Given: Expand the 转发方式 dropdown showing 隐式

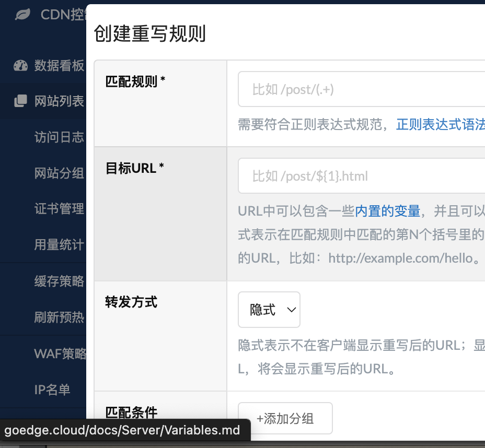Looking at the screenshot, I should [x=269, y=310].
